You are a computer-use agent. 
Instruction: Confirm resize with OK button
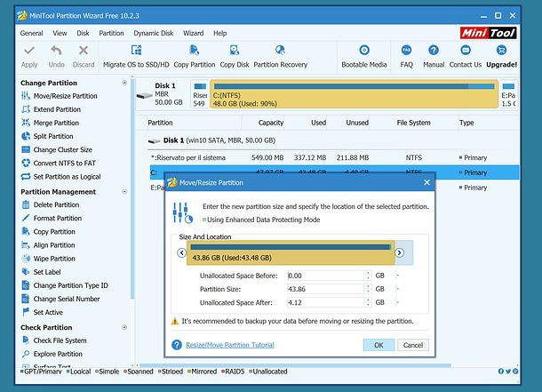coord(379,345)
